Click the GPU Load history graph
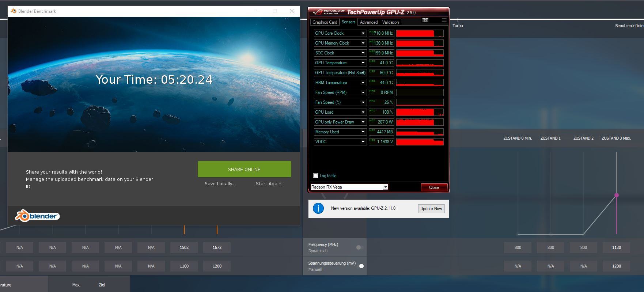 [x=420, y=112]
